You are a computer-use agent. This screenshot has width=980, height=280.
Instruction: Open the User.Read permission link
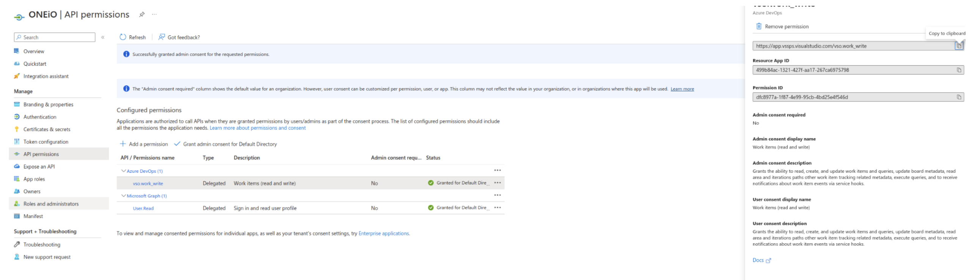pyautogui.click(x=143, y=208)
